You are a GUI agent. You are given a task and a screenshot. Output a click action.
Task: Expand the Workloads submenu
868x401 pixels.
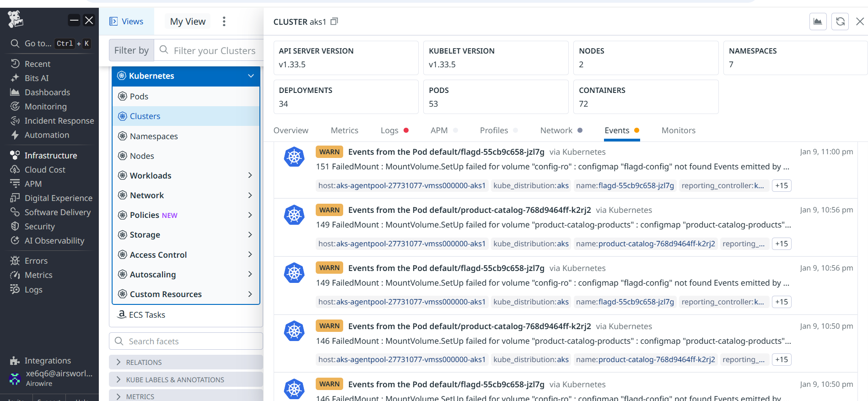(x=250, y=175)
